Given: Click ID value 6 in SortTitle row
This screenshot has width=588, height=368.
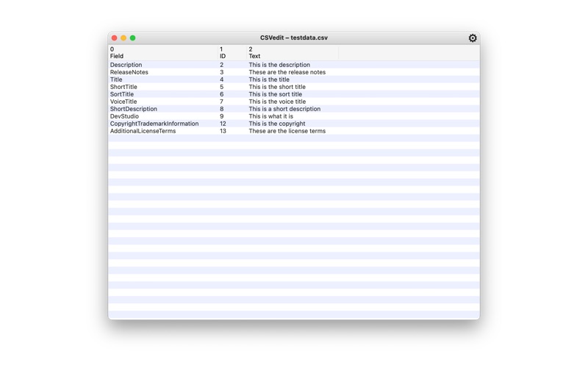Looking at the screenshot, I should (222, 94).
